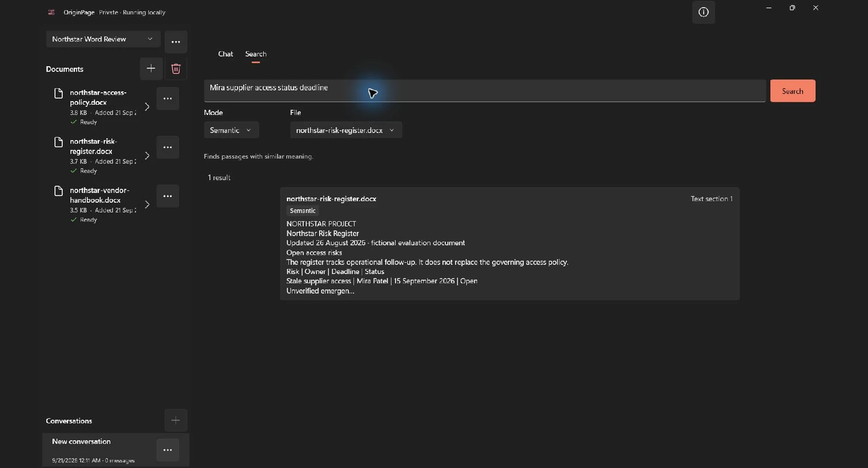The width and height of the screenshot is (868, 468).
Task: Open more options for New conversation
Action: (x=168, y=450)
